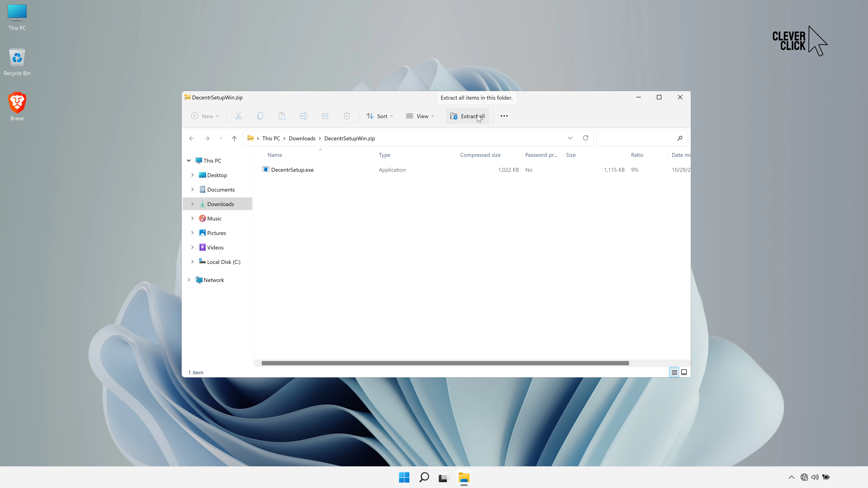Expand the Documents tree node
Screen dimensions: 868x488
pos(192,189)
